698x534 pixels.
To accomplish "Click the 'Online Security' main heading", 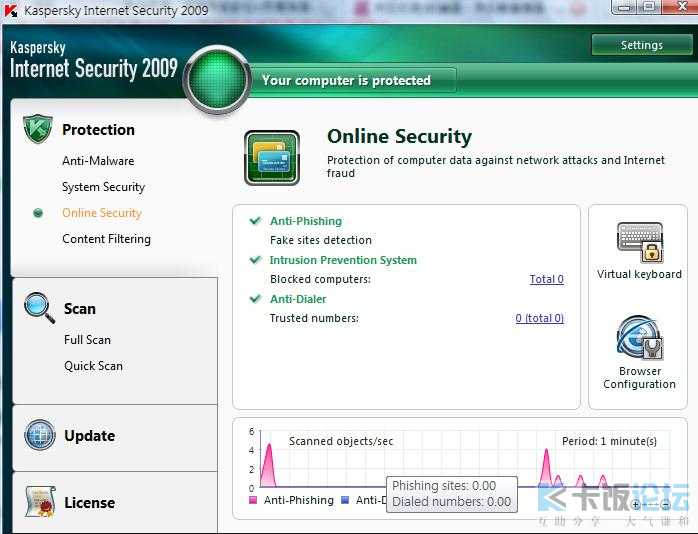I will pyautogui.click(x=399, y=136).
